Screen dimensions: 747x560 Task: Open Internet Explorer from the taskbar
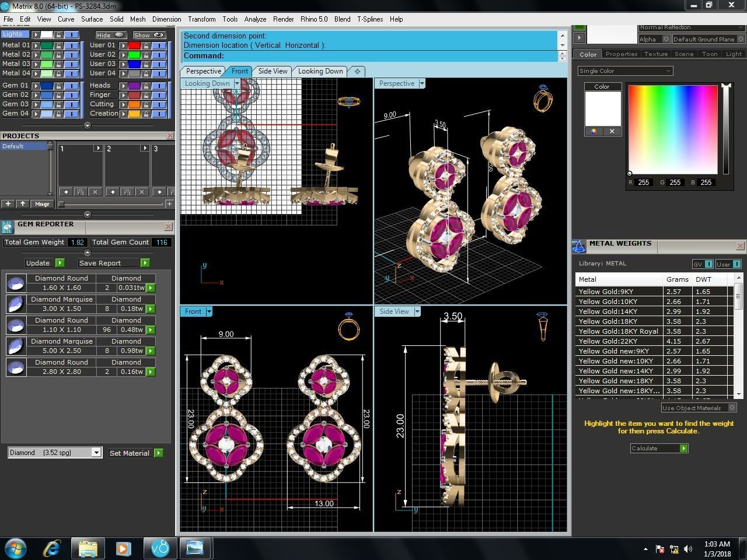[x=52, y=548]
